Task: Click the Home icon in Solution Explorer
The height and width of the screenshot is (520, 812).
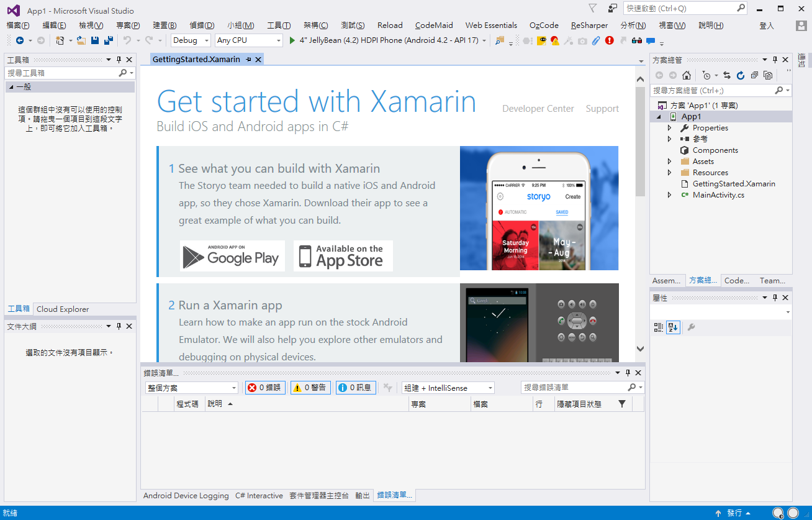Action: [x=687, y=75]
